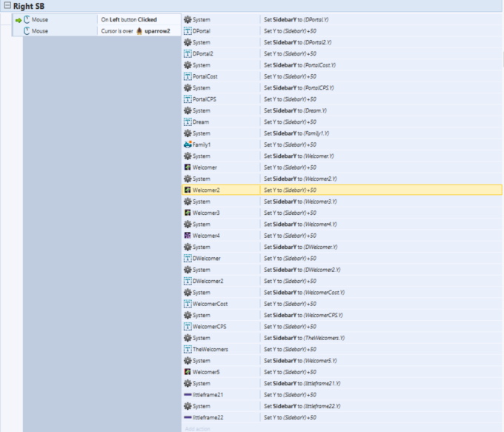Select the Right SB group title
The width and height of the screenshot is (504, 432).
coord(29,6)
